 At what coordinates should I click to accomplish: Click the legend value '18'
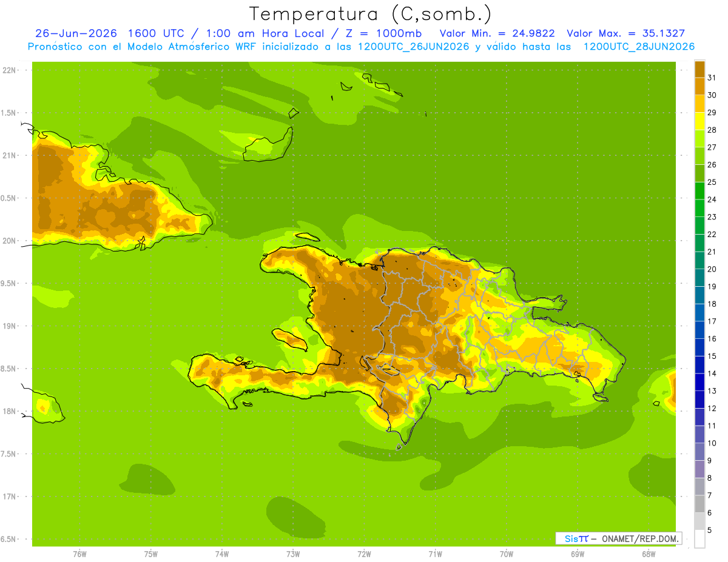[712, 304]
